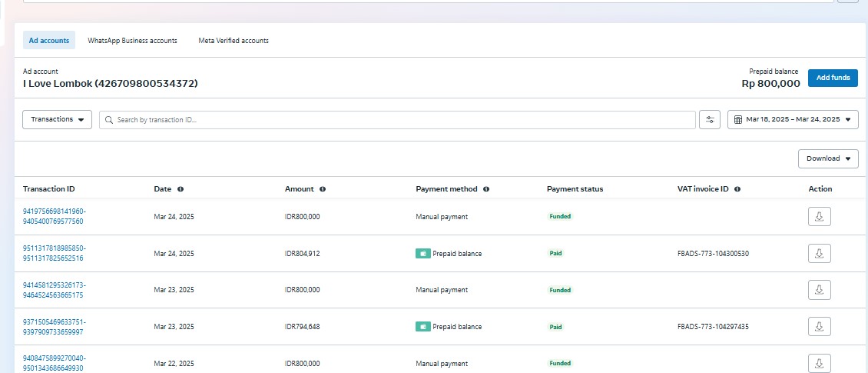Click the Add funds button
The image size is (868, 373).
click(x=833, y=78)
